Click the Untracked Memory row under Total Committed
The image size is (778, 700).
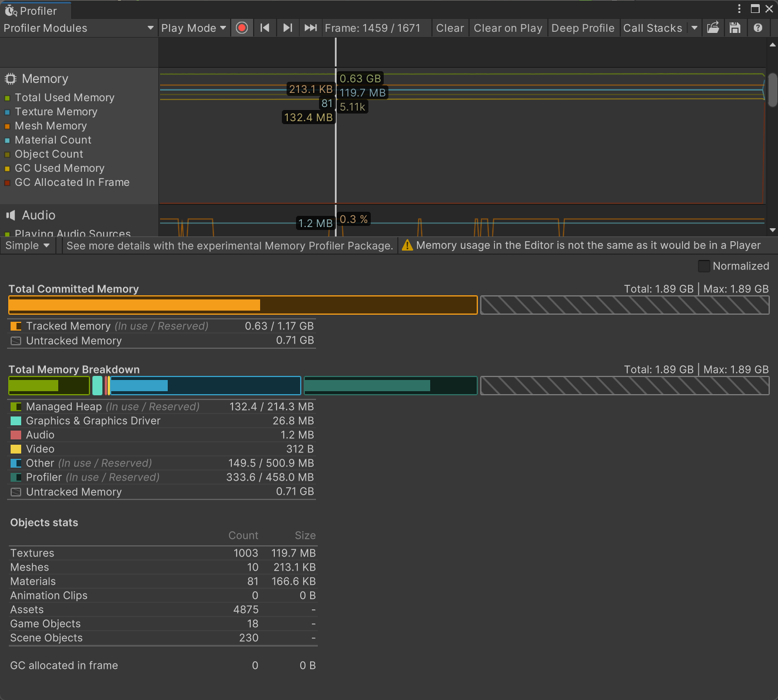162,341
